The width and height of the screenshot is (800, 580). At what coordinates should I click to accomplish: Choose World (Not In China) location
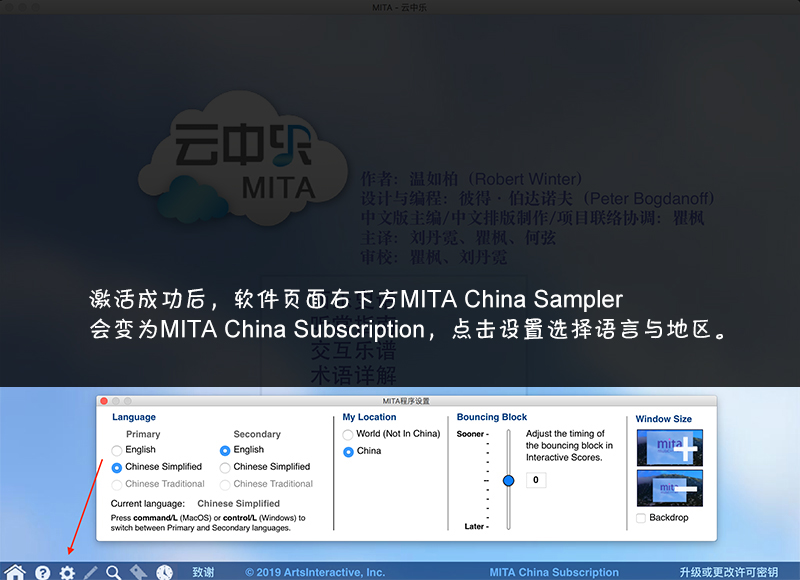348,434
